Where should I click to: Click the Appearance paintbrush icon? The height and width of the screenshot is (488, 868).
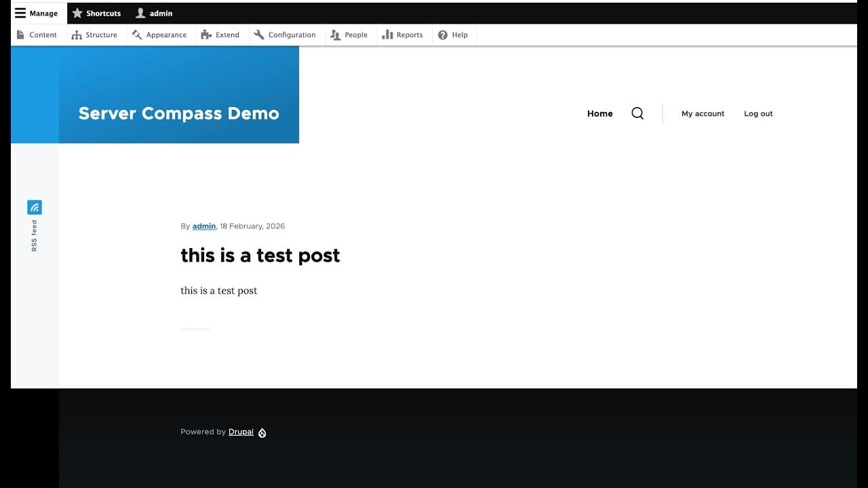pyautogui.click(x=136, y=34)
